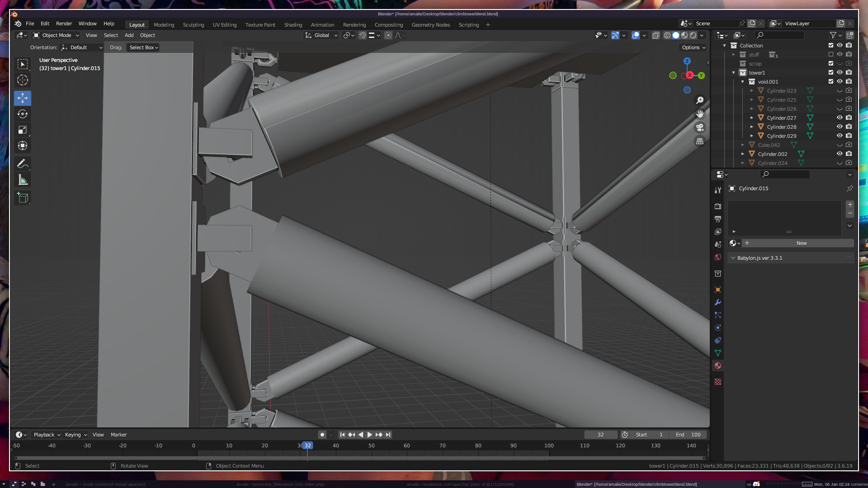Viewport: 868px width, 488px height.
Task: Open the Select Box drag dropdown
Action: pos(143,47)
